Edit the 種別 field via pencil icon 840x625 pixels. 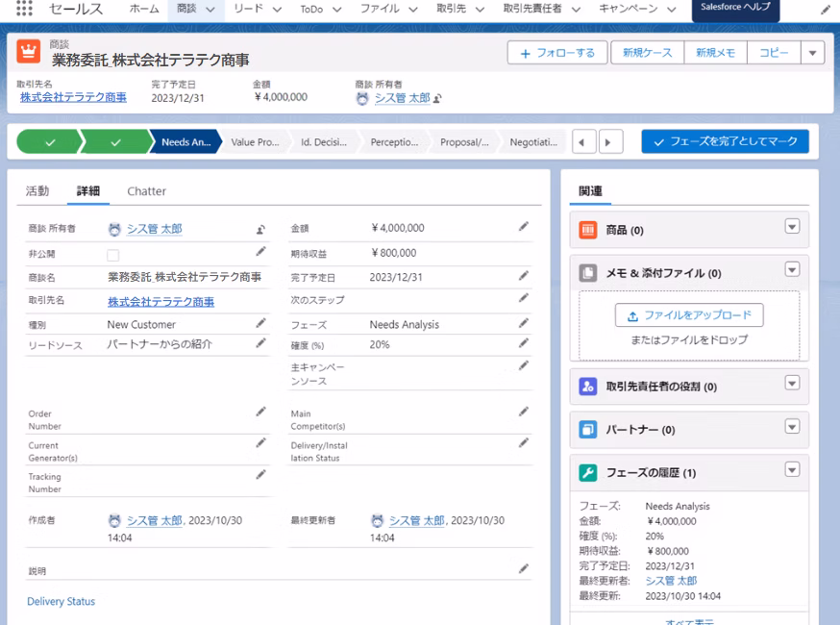coord(260,323)
